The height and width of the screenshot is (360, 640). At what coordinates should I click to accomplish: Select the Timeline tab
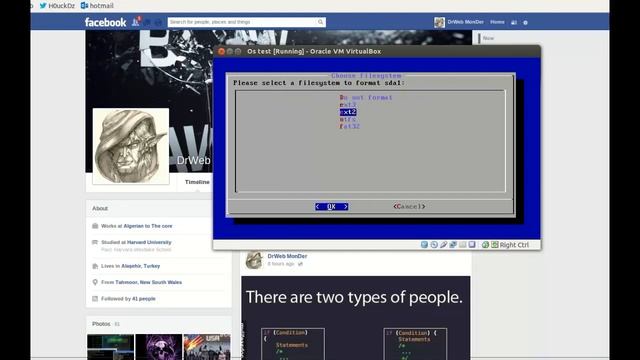pyautogui.click(x=197, y=182)
